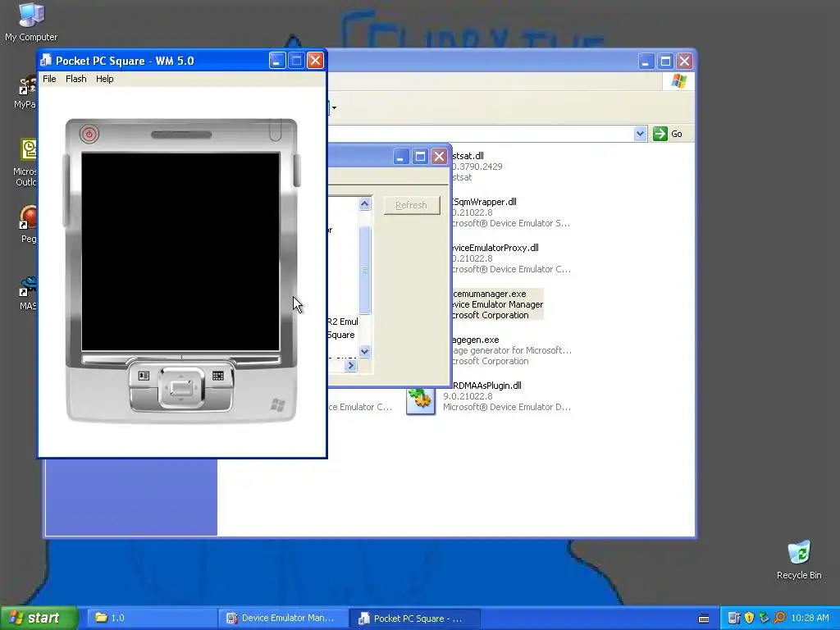Select the imagegen.exe file in Explorer
The width and height of the screenshot is (840, 630).
pos(476,340)
